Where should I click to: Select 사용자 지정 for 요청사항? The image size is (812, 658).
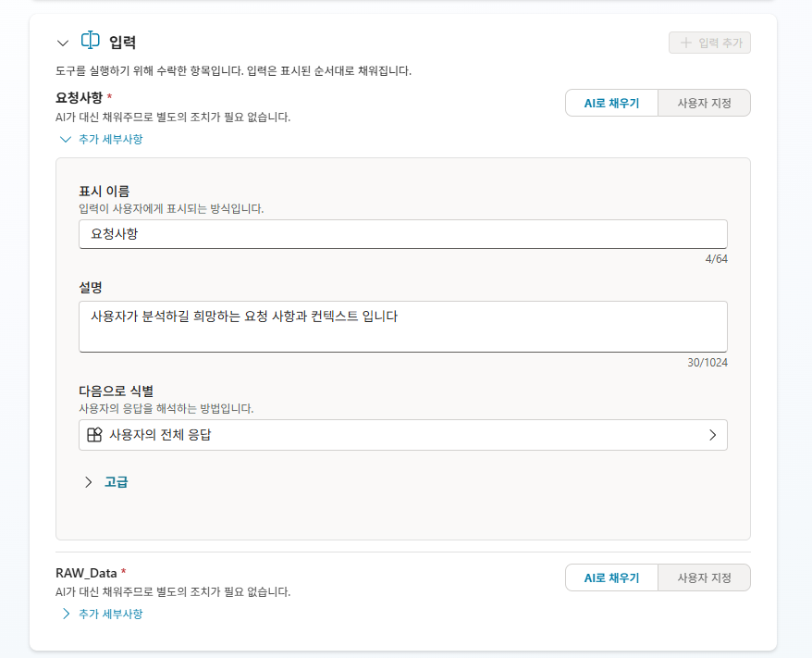tap(704, 103)
